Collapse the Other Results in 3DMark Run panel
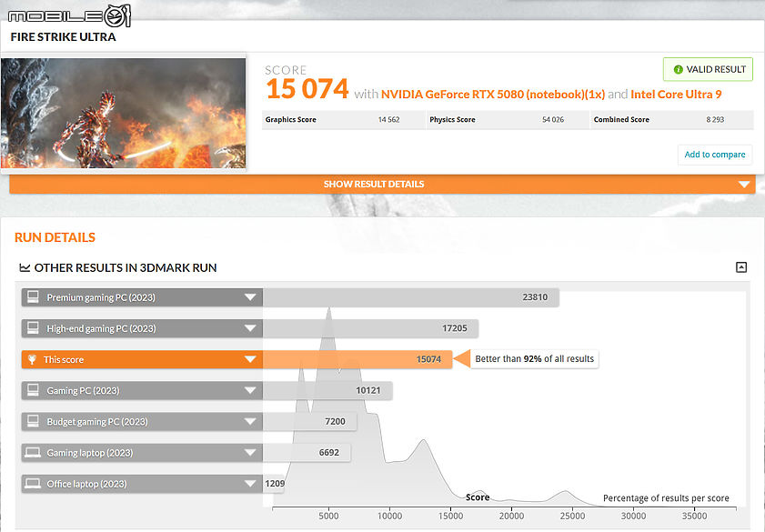765x532 pixels. point(741,267)
